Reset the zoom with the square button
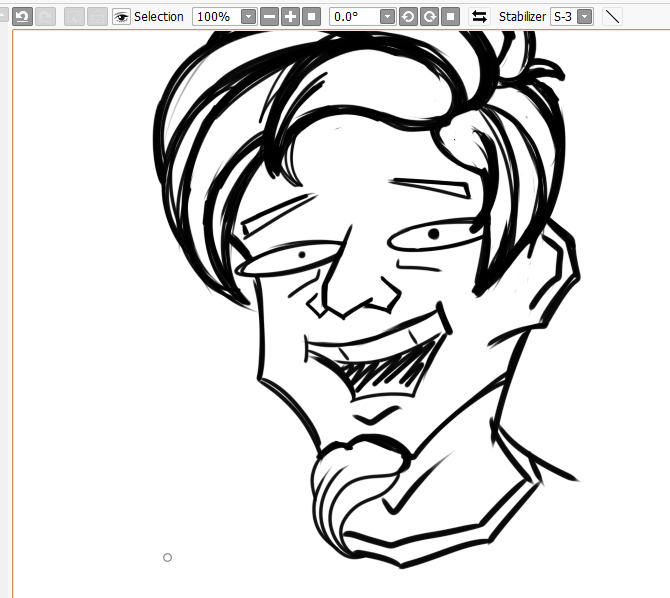The height and width of the screenshot is (598, 670). (311, 17)
